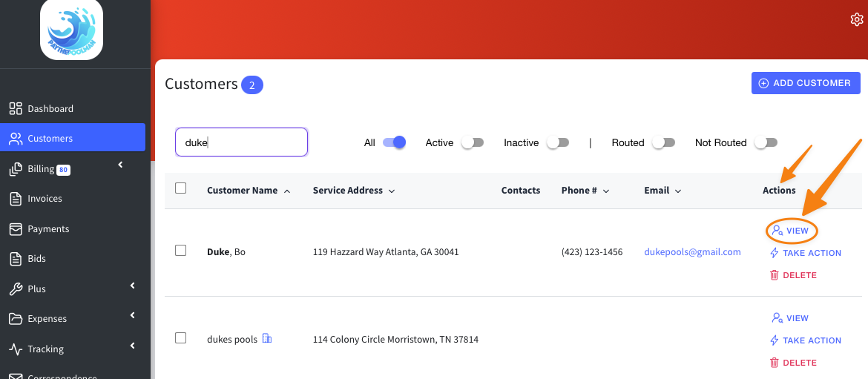Enable the Inactive filter switch
The height and width of the screenshot is (379, 868).
click(x=558, y=142)
